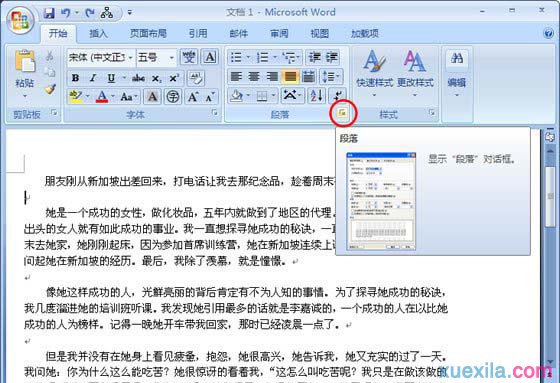This screenshot has height=383, width=560.
Task: Align text right
Action: tap(272, 76)
